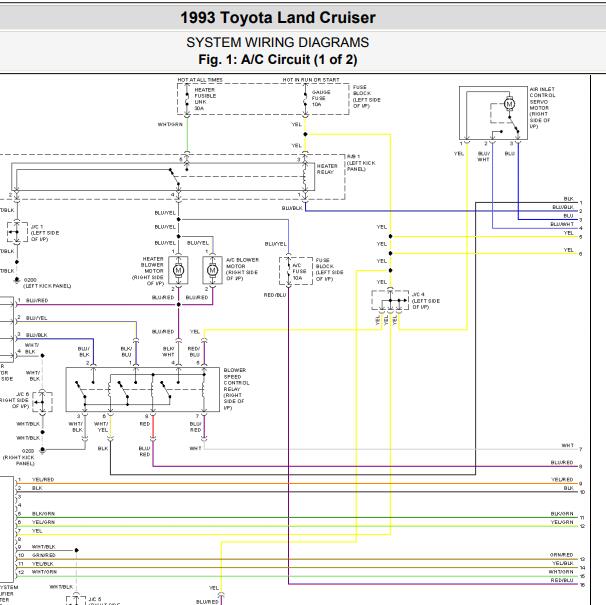The height and width of the screenshot is (605, 606).
Task: Select the Heater Fusible Link 30A label
Action: pyautogui.click(x=205, y=99)
